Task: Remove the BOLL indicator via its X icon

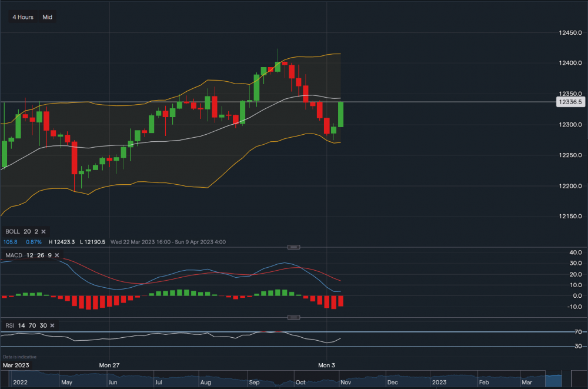Action: 43,231
